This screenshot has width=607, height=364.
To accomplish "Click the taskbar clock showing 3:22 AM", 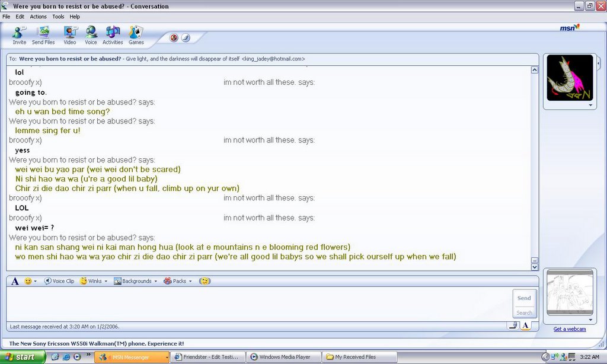I will (x=590, y=357).
